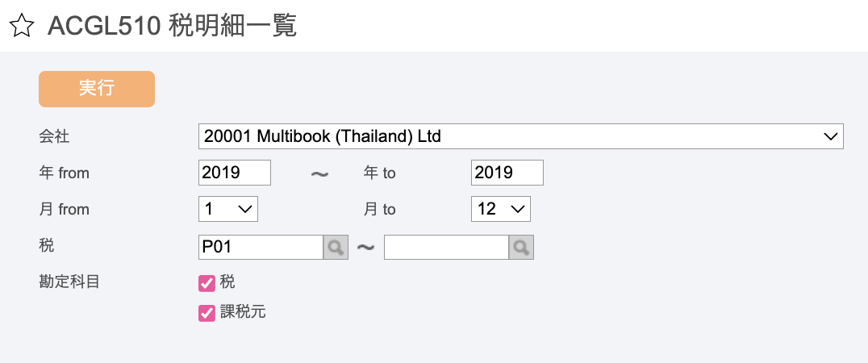Click the orange 実行 button
The height and width of the screenshot is (363, 868).
[x=96, y=89]
